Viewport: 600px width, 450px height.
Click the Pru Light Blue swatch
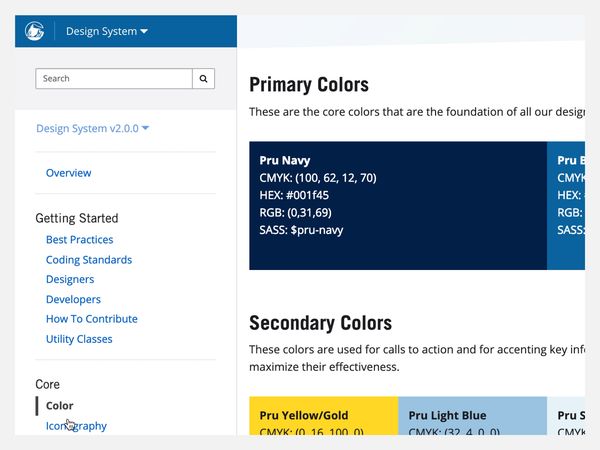click(473, 416)
